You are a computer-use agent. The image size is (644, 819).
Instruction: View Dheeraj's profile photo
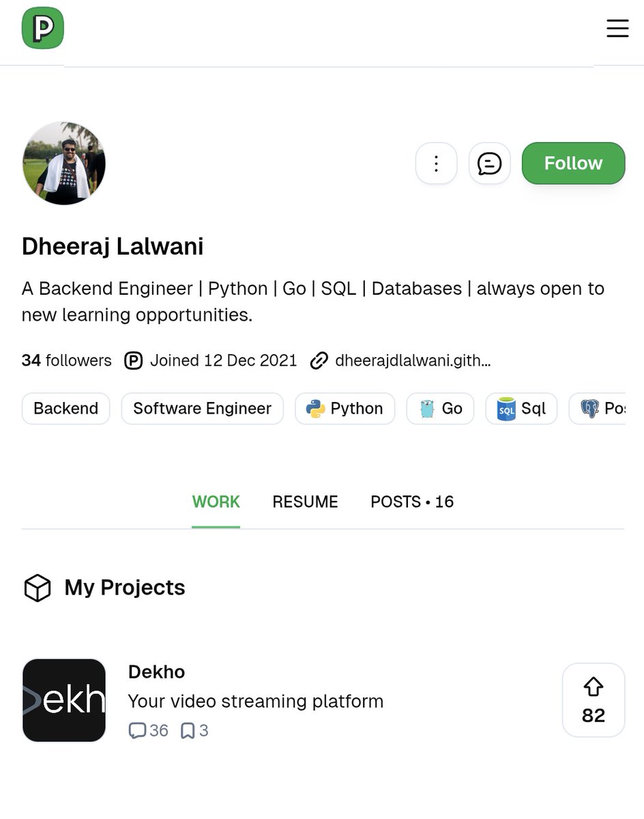point(64,163)
